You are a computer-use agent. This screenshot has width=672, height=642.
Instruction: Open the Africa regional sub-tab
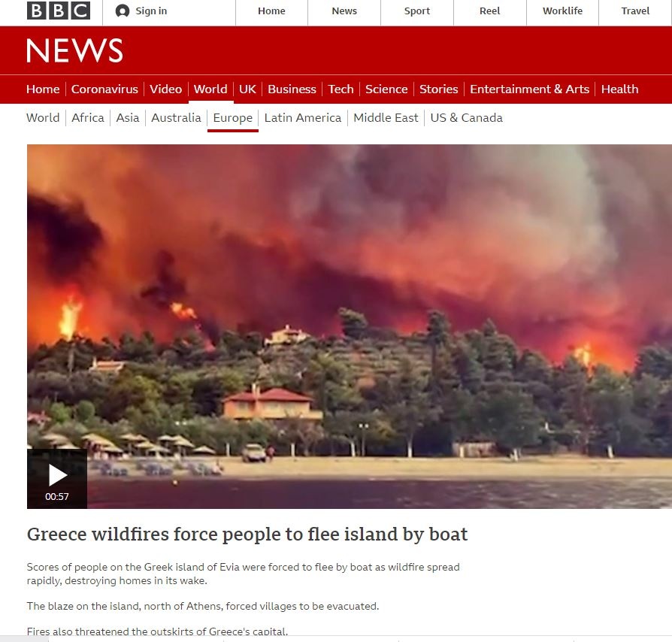(x=88, y=118)
